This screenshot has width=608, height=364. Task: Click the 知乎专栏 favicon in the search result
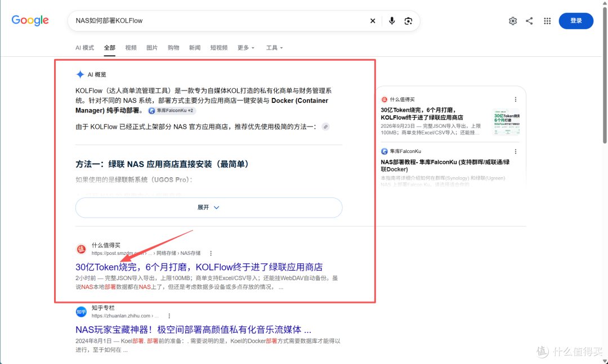coord(81,311)
